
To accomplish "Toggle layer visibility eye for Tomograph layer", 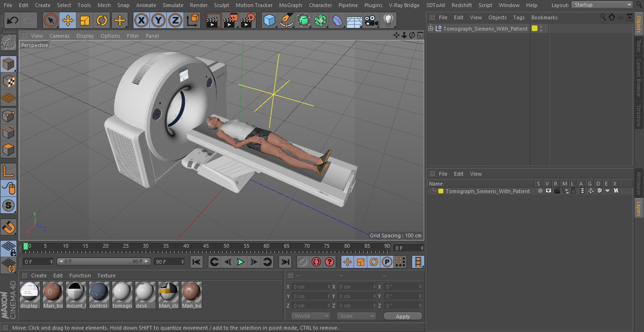I will pyautogui.click(x=548, y=191).
